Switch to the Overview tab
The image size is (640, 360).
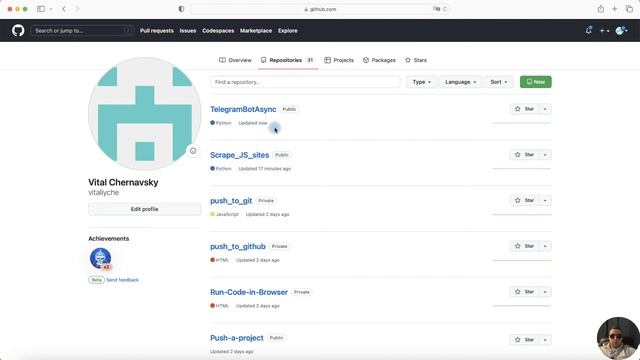[x=235, y=60]
